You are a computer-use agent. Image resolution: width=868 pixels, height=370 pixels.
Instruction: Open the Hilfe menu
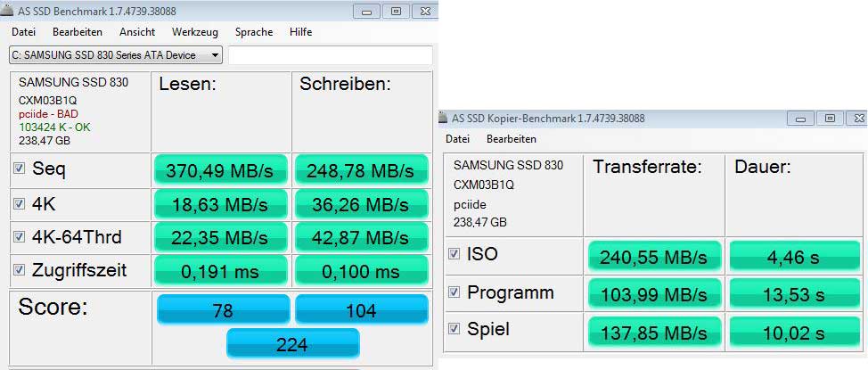pyautogui.click(x=300, y=32)
